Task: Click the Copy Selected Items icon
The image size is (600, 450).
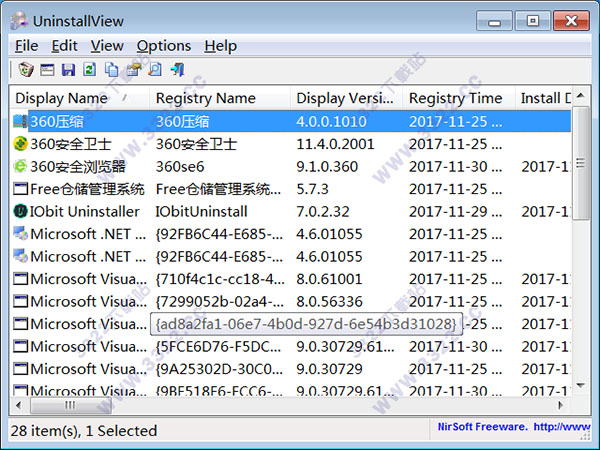Action: click(112, 70)
